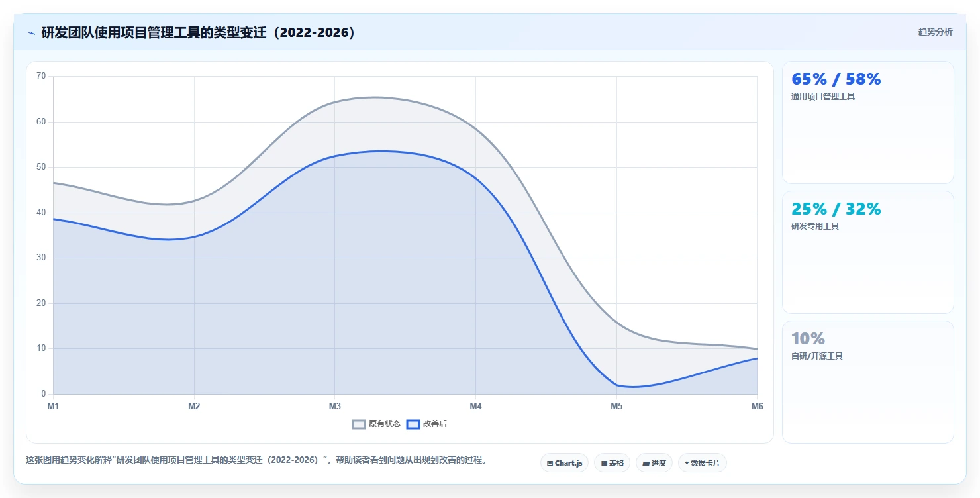Image resolution: width=980 pixels, height=498 pixels.
Task: Click the 65% / 58% stat value
Action: pos(836,79)
